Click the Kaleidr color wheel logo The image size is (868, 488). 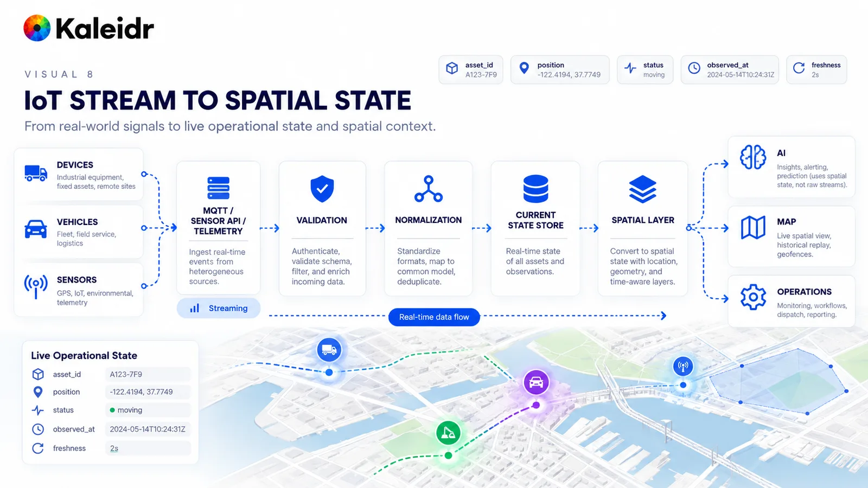[37, 28]
